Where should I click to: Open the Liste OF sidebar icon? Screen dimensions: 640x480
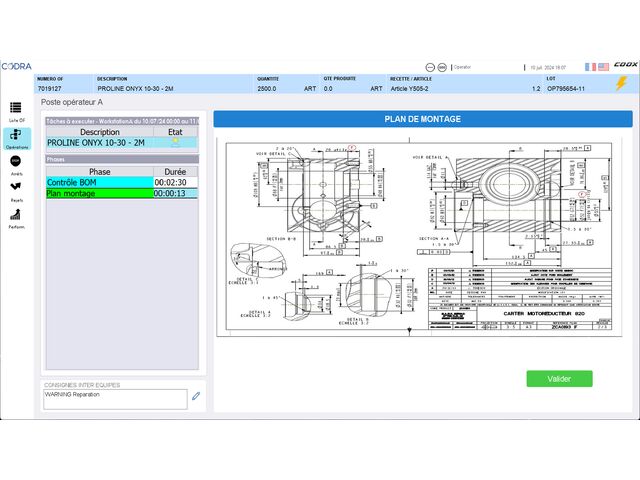pos(16,108)
